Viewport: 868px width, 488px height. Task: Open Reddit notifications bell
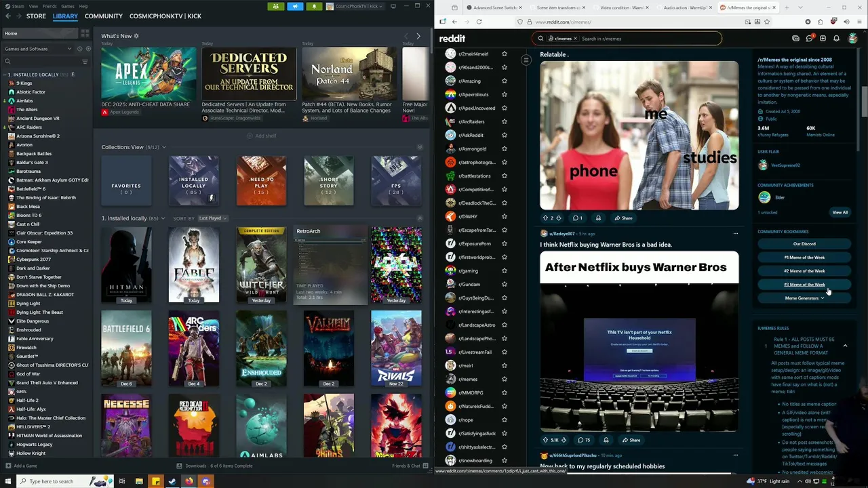(836, 39)
